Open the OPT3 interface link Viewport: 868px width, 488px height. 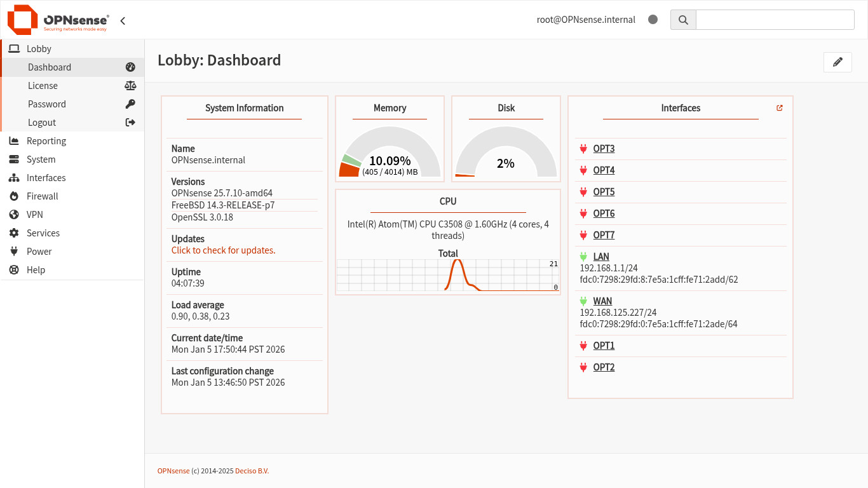604,149
